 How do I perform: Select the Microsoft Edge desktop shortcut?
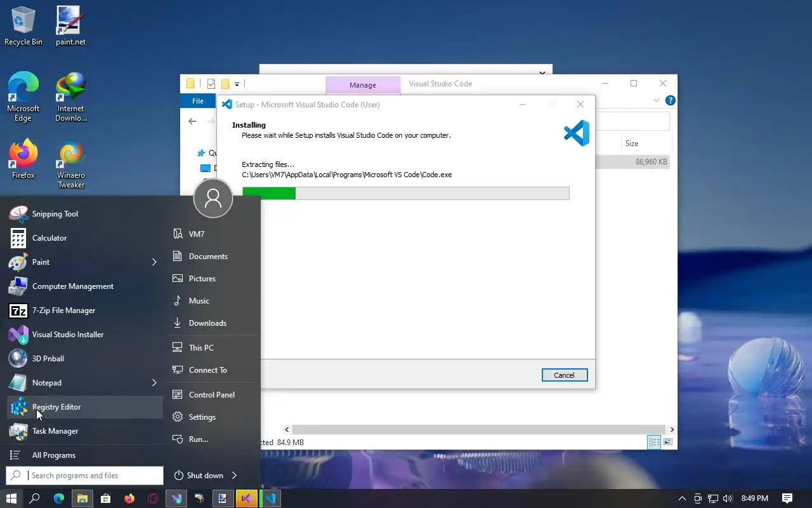(x=23, y=97)
